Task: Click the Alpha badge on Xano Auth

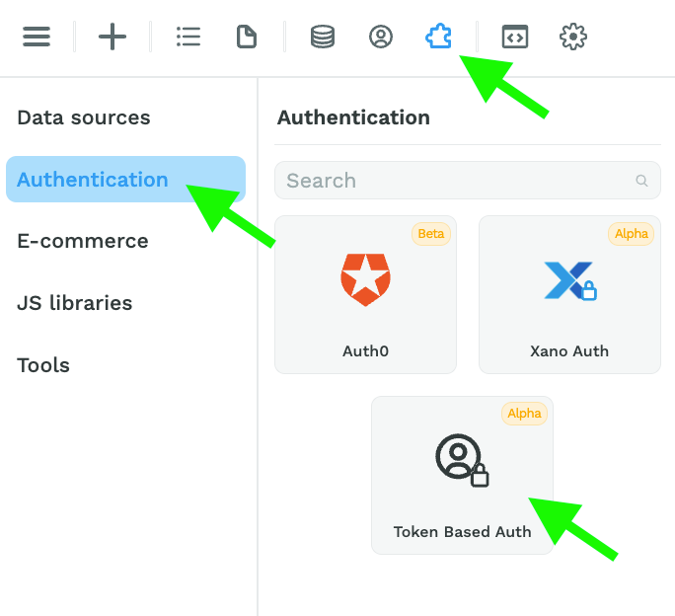Action: 632,234
